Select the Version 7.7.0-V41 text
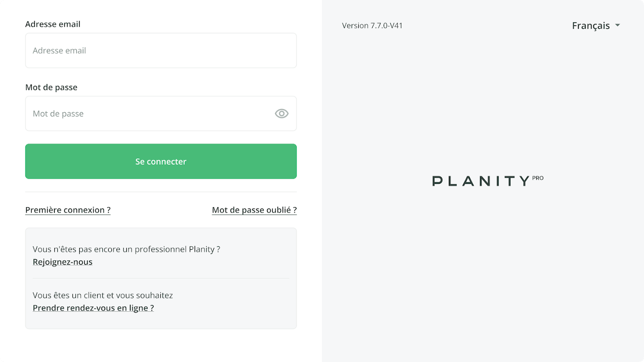Image resolution: width=644 pixels, height=362 pixels. pos(372,26)
